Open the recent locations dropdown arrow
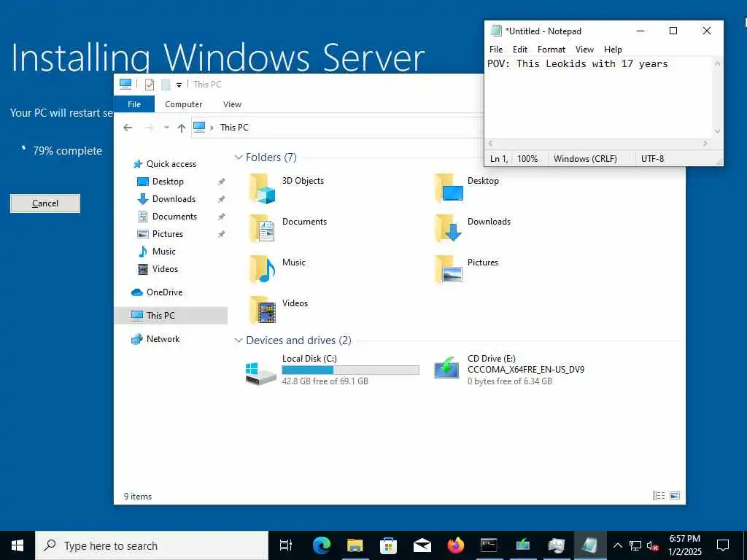Image resolution: width=747 pixels, height=560 pixels. 166,128
